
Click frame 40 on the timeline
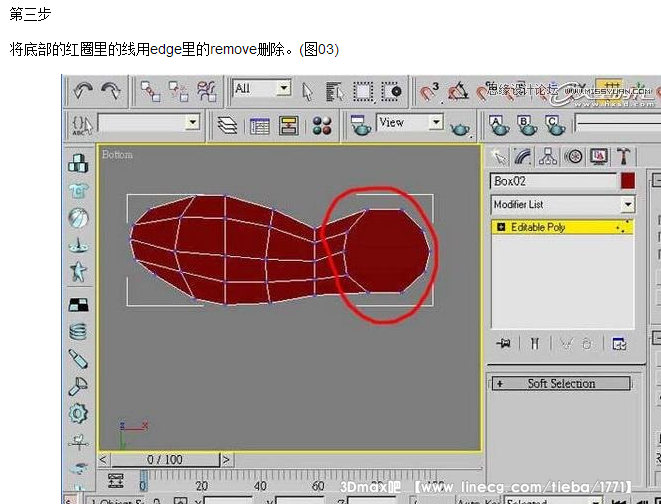(x=260, y=485)
